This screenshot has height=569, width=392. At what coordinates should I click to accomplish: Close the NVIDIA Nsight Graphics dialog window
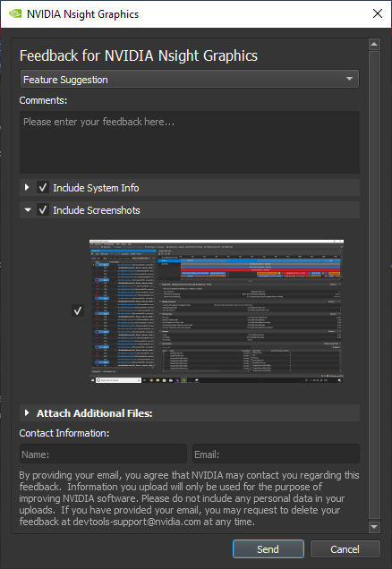tap(378, 13)
